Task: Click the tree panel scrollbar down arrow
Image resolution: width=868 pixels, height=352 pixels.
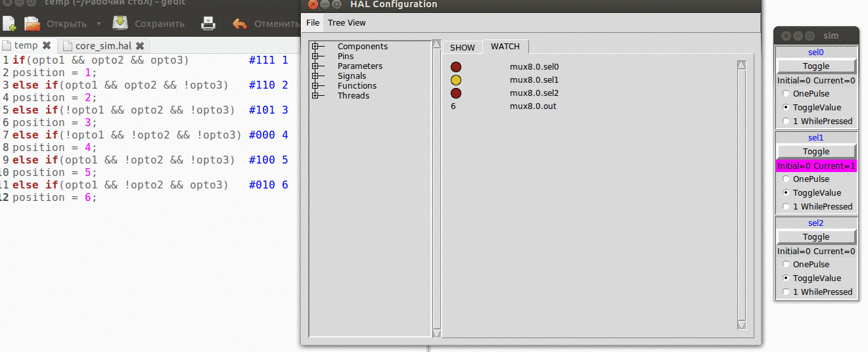Action: (437, 333)
